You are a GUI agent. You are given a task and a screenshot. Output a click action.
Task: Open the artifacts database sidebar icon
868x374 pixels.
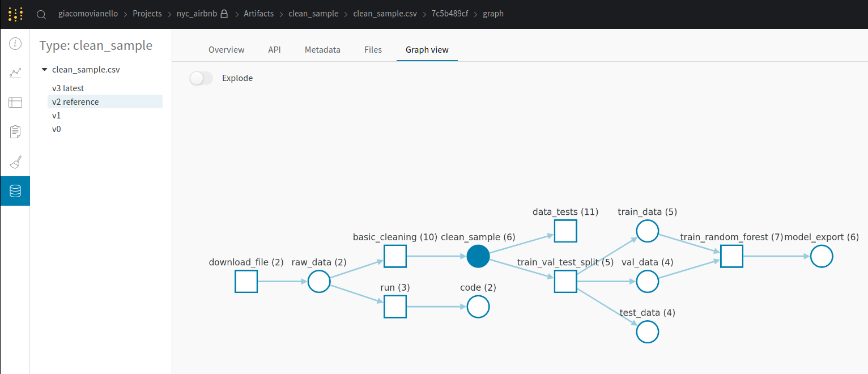click(15, 191)
